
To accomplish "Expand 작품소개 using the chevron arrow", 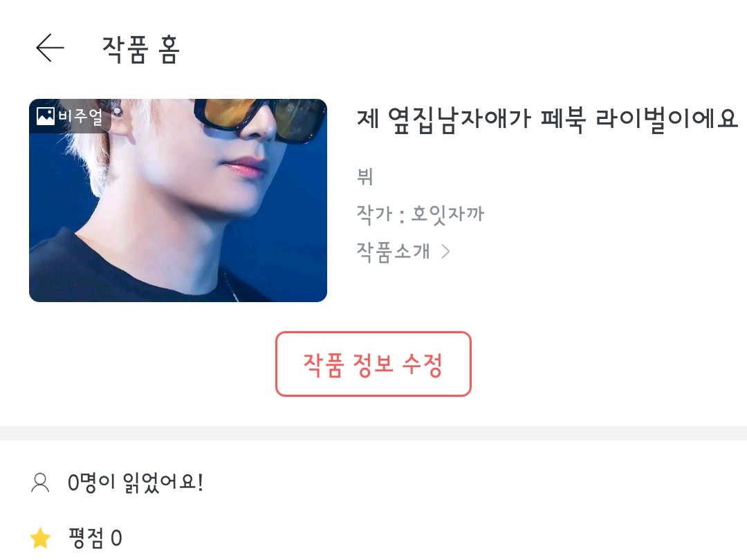I will coord(445,251).
